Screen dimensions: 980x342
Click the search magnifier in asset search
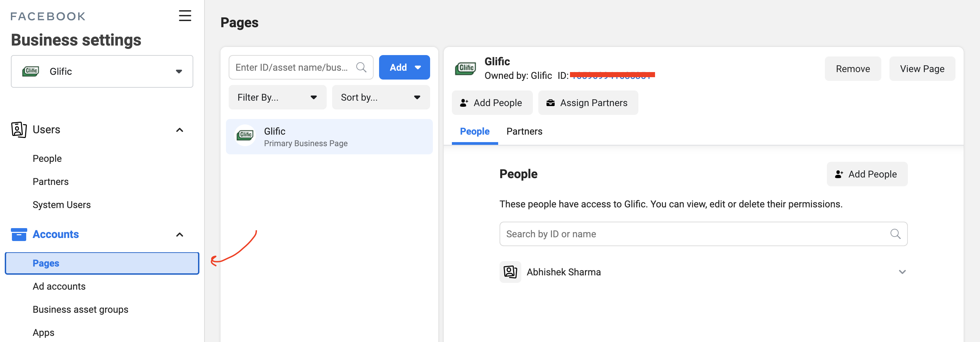pos(361,67)
